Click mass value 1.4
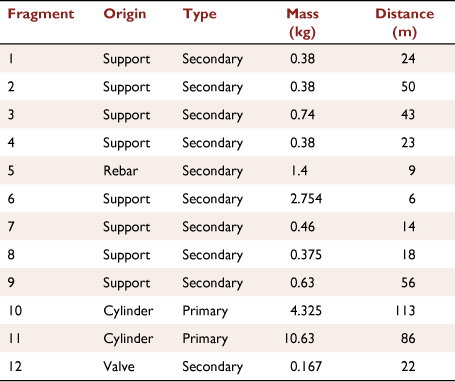Viewport: 455px width, 382px height. [x=299, y=171]
